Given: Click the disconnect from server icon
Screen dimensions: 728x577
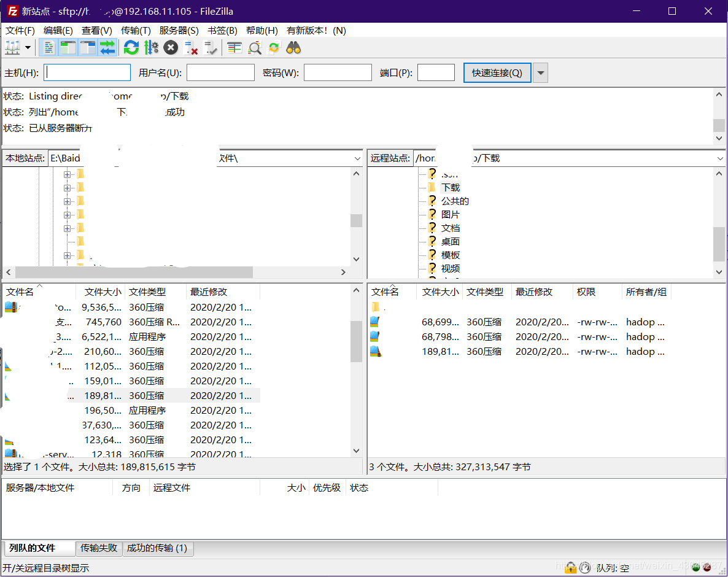Looking at the screenshot, I should tap(190, 47).
